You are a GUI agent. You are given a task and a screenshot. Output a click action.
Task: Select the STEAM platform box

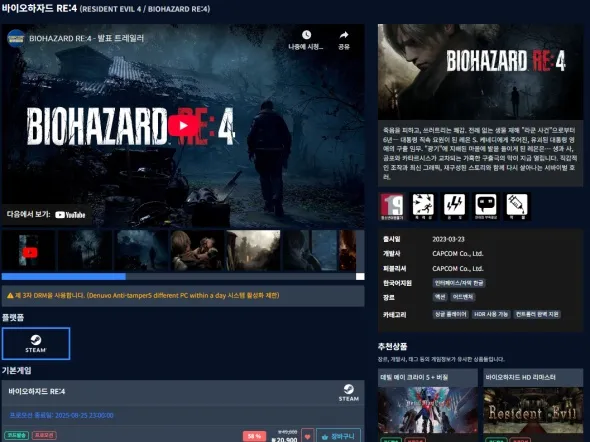[x=36, y=343]
